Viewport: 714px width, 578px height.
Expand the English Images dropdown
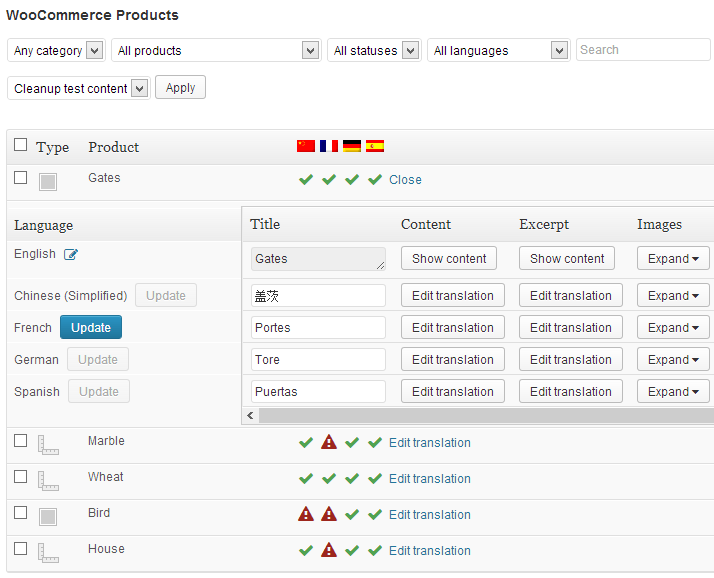pos(673,258)
